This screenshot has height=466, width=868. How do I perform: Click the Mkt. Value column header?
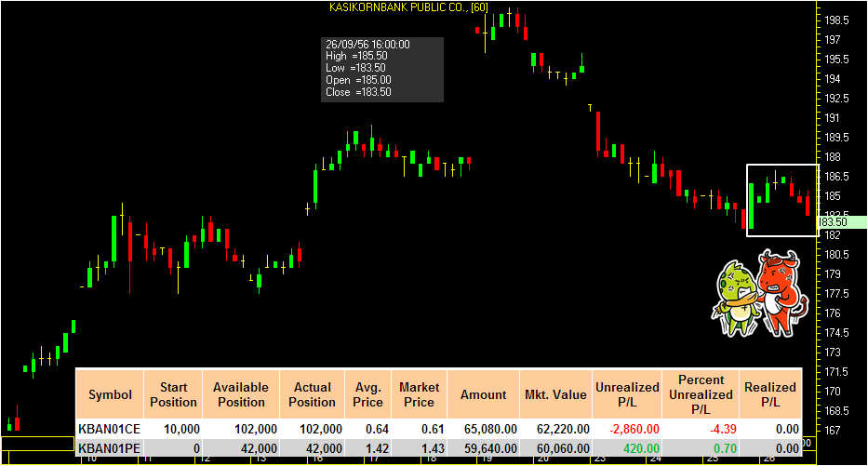555,394
